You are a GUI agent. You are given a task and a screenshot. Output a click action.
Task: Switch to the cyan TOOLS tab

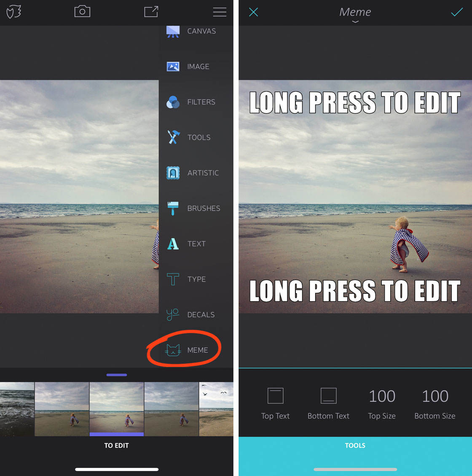point(355,446)
